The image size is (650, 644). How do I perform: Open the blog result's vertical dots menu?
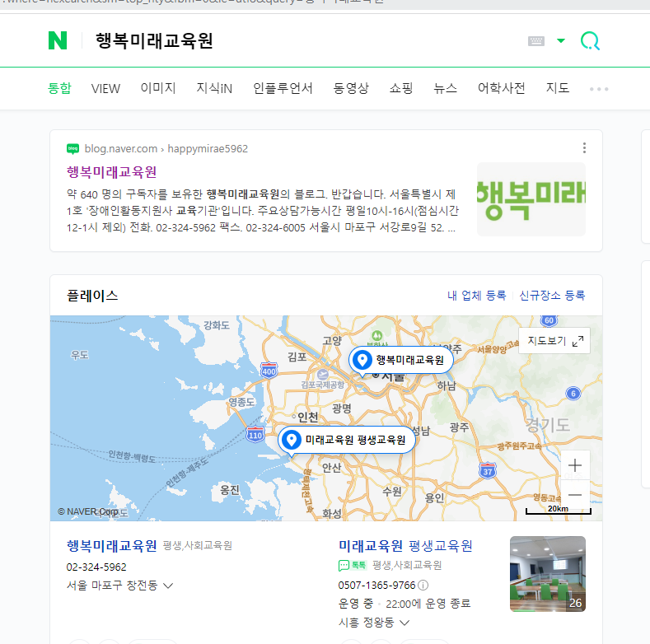point(584,148)
